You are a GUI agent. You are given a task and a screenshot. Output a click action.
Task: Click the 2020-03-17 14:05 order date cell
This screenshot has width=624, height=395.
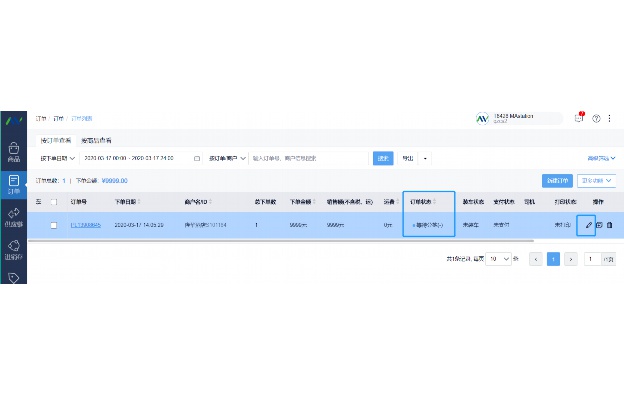[x=139, y=225]
